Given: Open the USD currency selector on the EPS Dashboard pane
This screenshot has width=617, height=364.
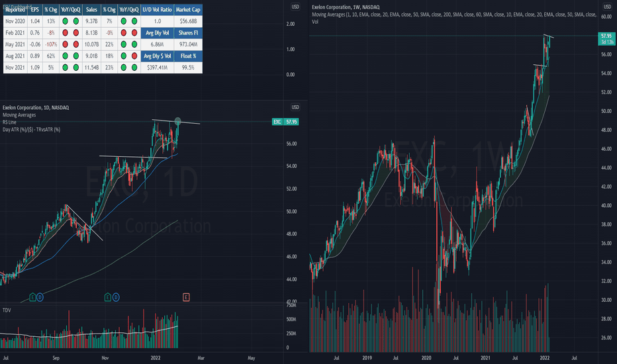Looking at the screenshot, I should (x=295, y=7).
